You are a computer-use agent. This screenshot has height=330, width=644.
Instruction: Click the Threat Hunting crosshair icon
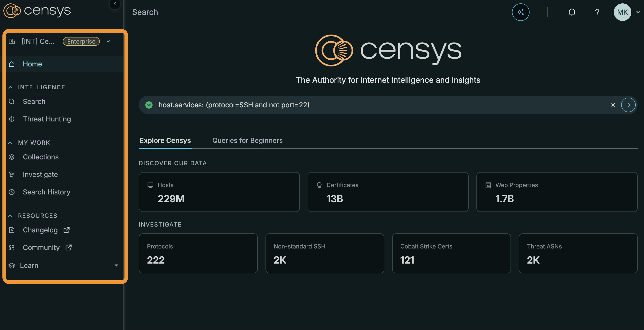point(12,119)
